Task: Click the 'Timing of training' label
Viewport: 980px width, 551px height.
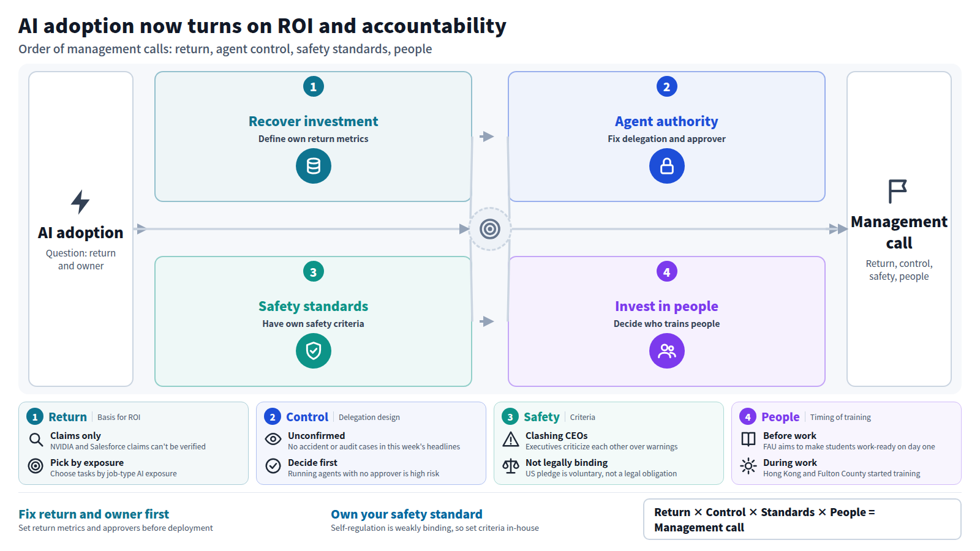Action: (x=840, y=418)
